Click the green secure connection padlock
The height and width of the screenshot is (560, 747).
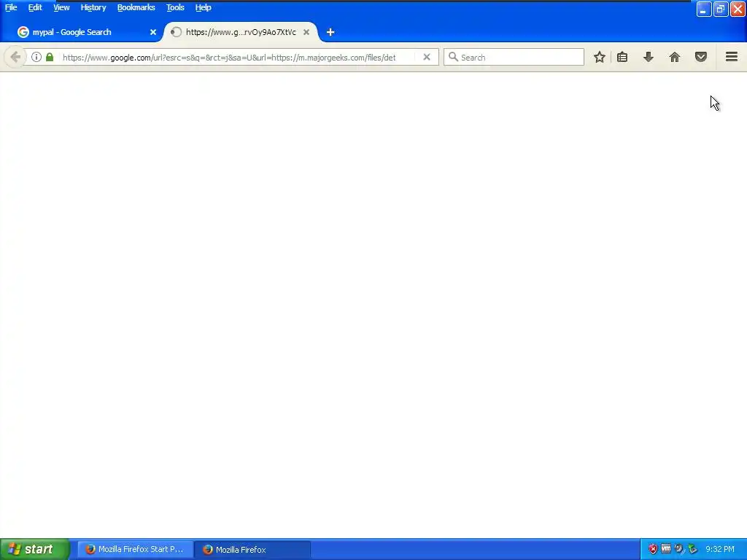point(50,57)
